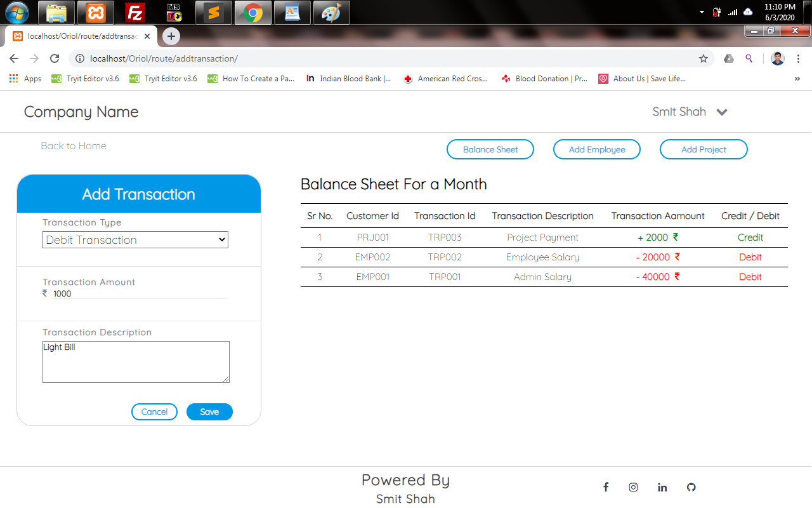Open FileZilla from the taskbar
Viewport: 812px width, 508px height.
click(x=134, y=13)
